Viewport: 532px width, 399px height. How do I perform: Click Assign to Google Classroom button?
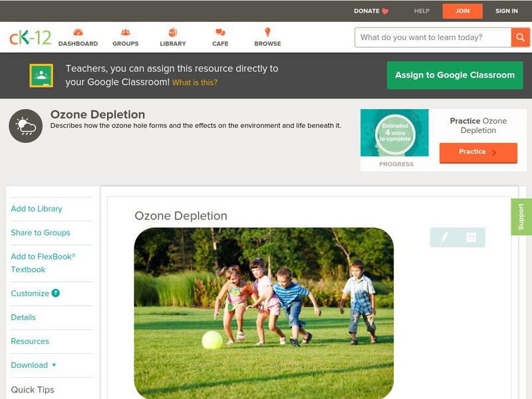tap(455, 75)
